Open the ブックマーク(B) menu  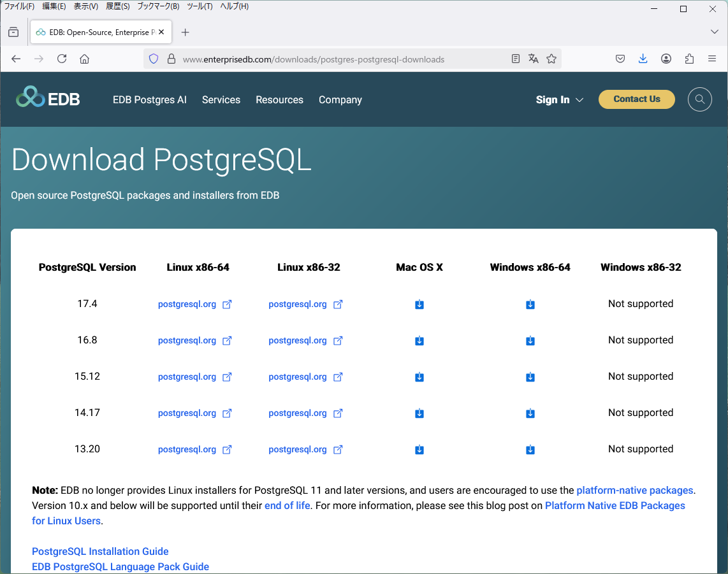(158, 6)
